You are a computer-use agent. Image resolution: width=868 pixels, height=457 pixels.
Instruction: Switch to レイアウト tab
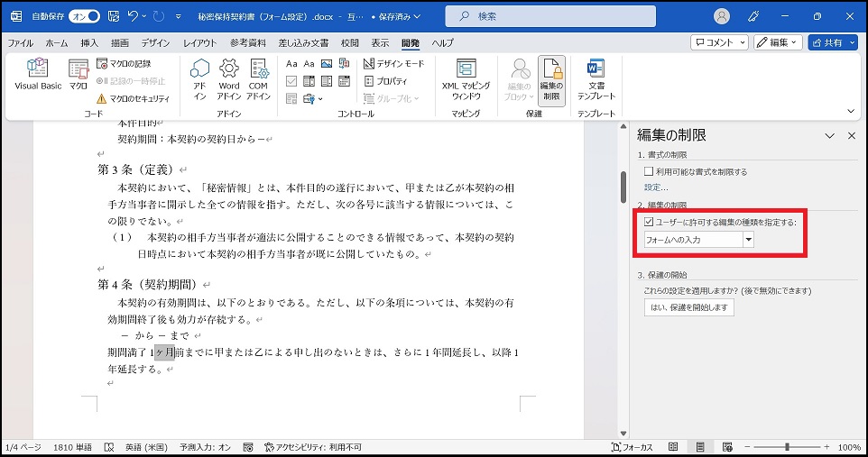tap(199, 42)
